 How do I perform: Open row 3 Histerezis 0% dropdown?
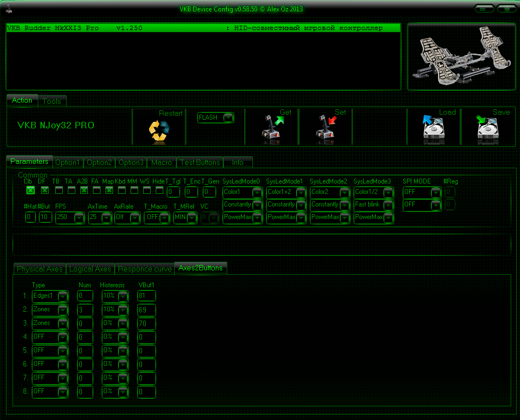point(115,323)
